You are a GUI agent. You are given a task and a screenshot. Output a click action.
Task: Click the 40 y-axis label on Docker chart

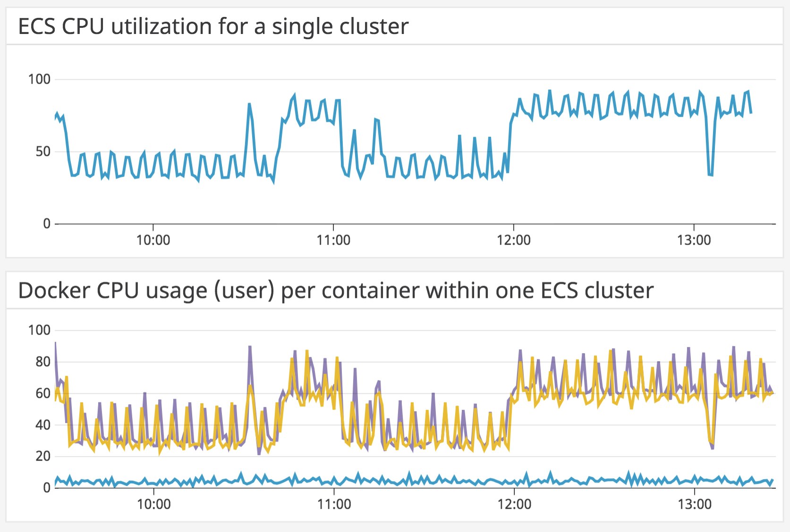(43, 425)
